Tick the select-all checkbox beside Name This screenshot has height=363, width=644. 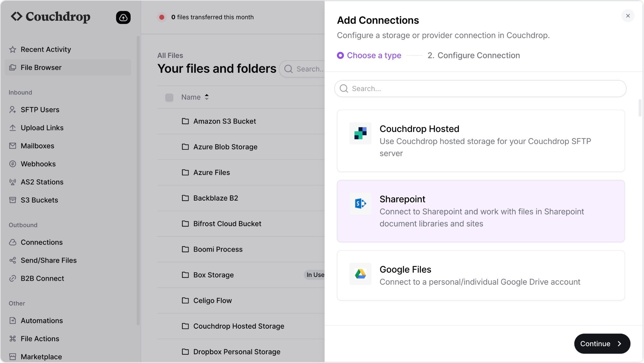tap(169, 97)
